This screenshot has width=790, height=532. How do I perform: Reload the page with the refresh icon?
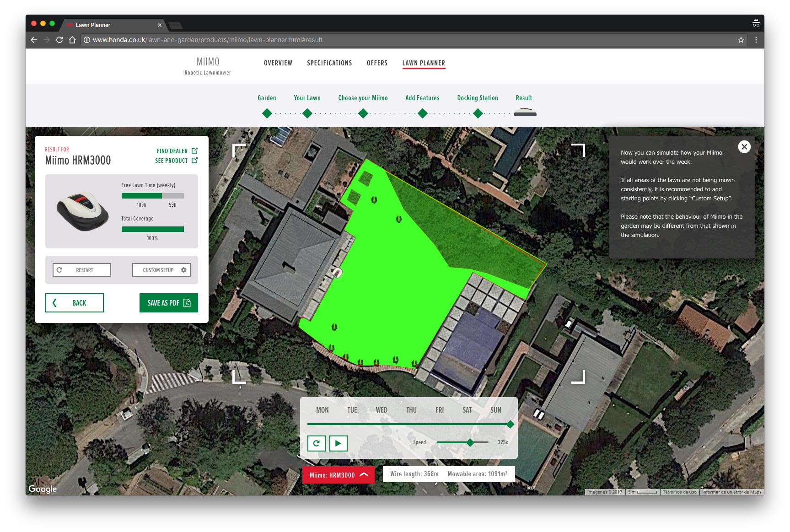[x=59, y=40]
